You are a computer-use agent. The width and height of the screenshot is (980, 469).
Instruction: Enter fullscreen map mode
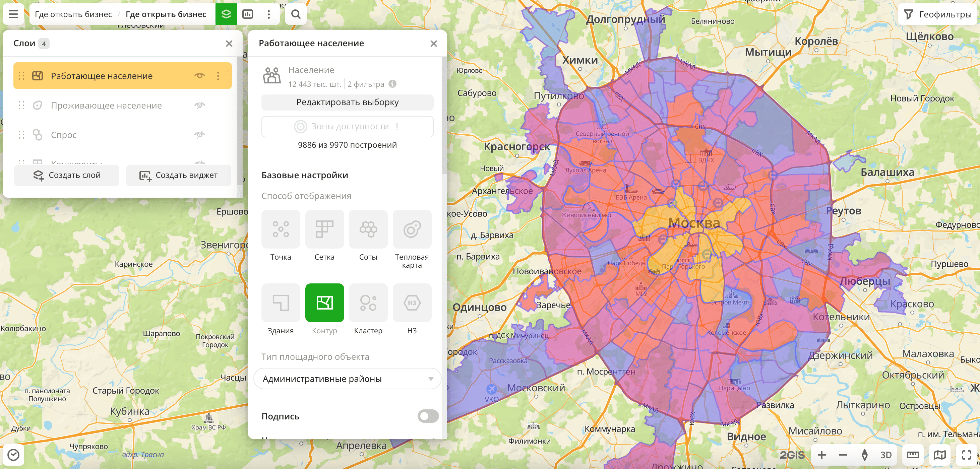[966, 455]
